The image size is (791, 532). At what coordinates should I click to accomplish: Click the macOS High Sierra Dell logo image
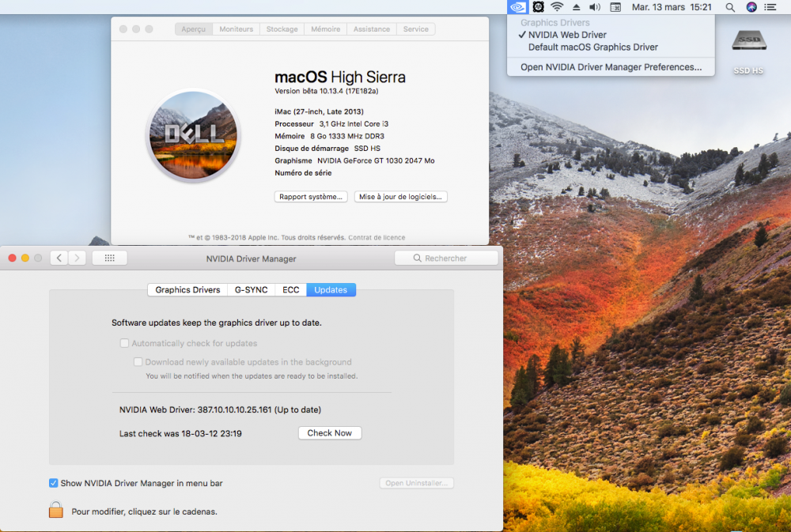pyautogui.click(x=193, y=135)
